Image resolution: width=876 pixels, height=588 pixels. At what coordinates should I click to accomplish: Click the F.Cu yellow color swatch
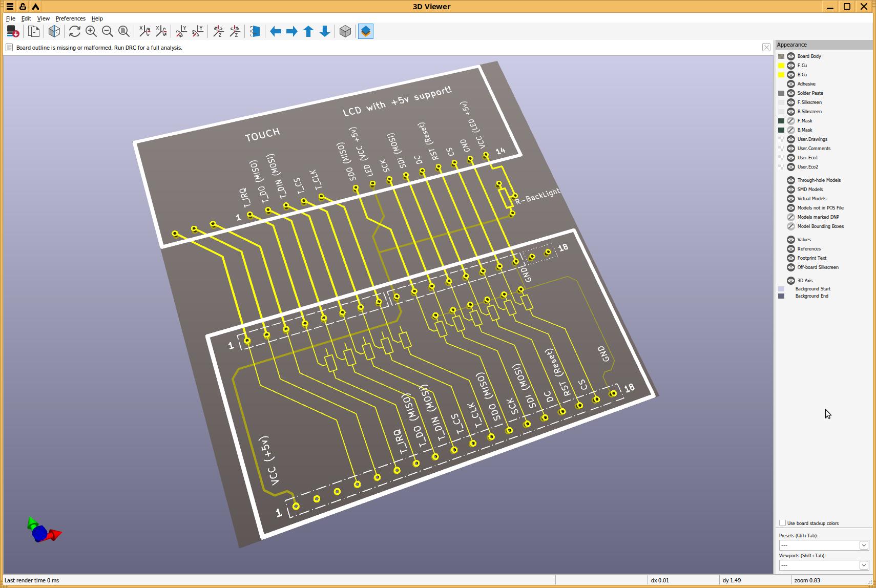[781, 66]
